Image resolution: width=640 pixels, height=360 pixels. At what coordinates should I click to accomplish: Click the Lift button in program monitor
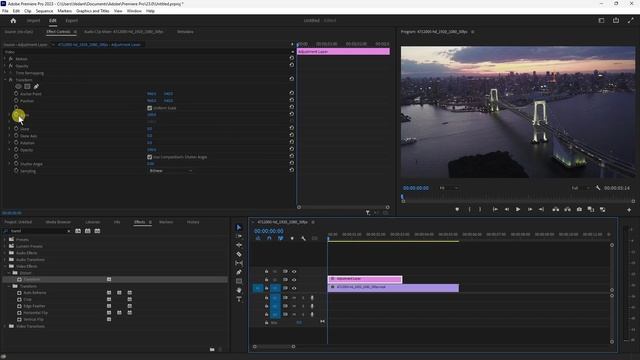556,209
